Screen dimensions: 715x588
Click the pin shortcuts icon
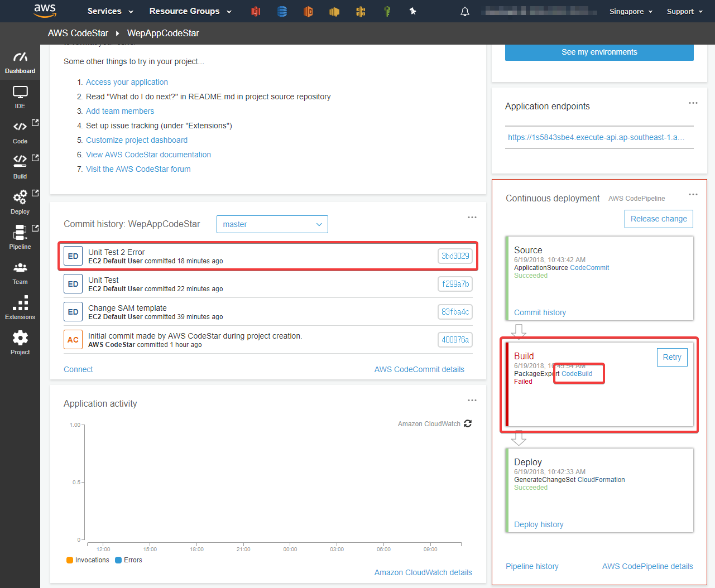pos(413,11)
